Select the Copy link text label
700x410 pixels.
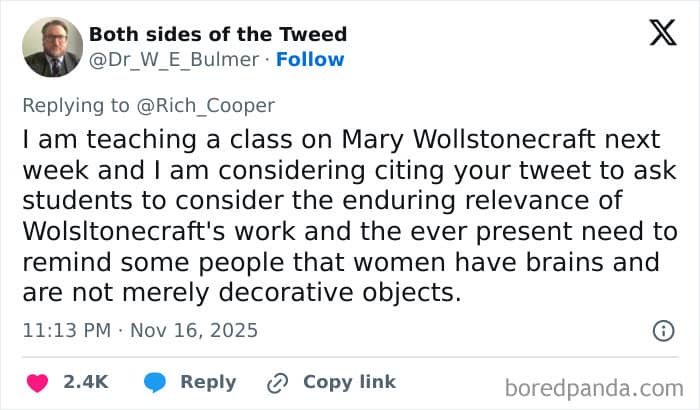coord(349,382)
